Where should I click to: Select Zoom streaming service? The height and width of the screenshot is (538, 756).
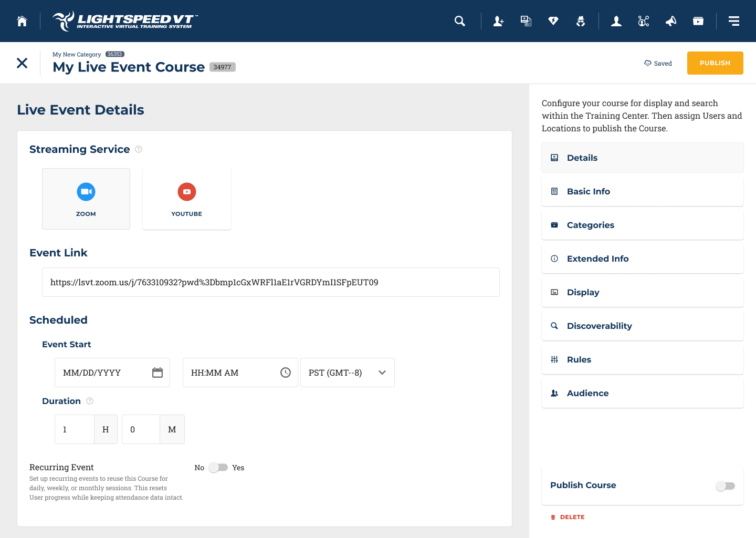[x=86, y=199]
